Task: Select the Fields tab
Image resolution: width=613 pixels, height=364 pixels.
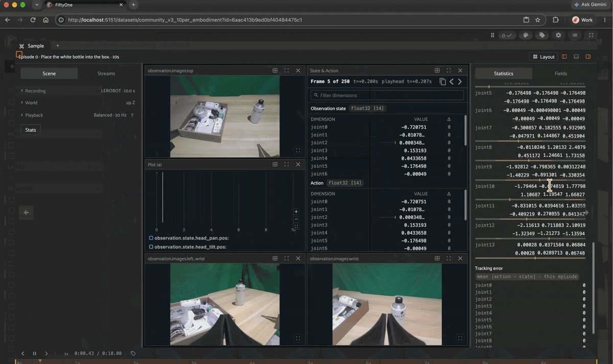Action: [561, 74]
